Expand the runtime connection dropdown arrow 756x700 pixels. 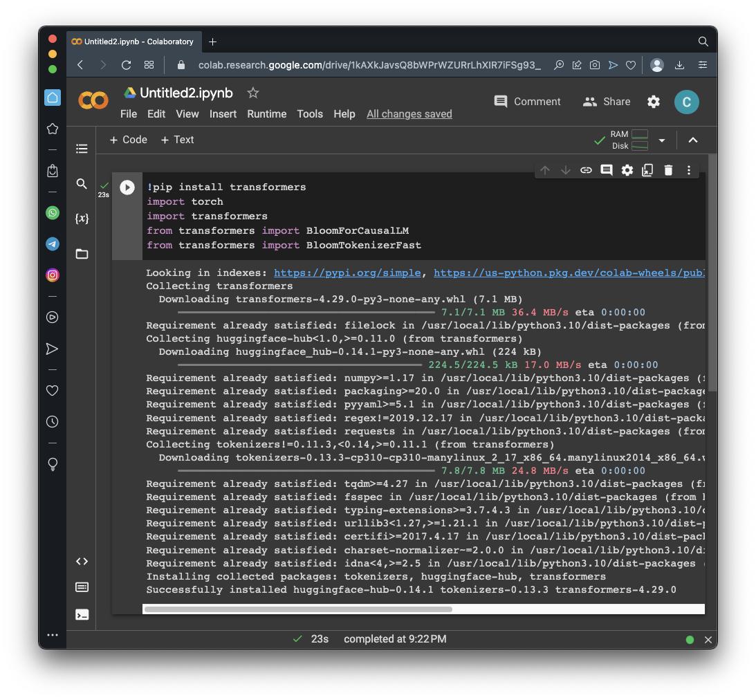[x=662, y=140]
